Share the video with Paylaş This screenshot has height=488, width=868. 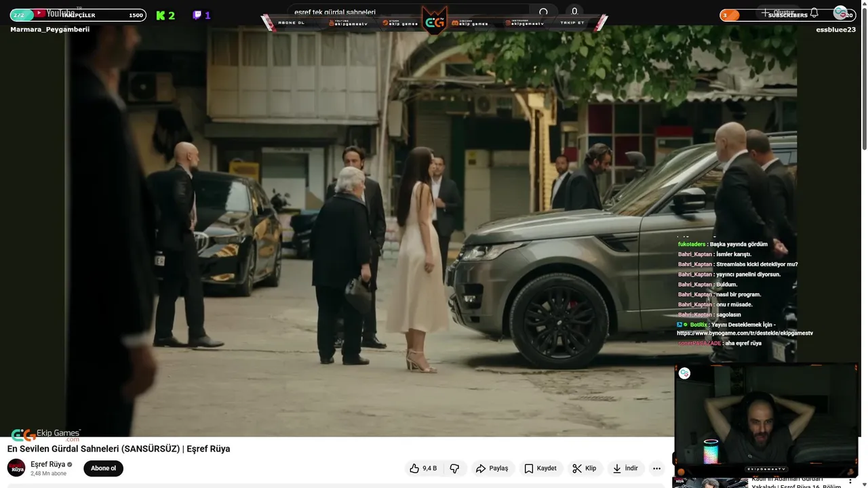[492, 468]
